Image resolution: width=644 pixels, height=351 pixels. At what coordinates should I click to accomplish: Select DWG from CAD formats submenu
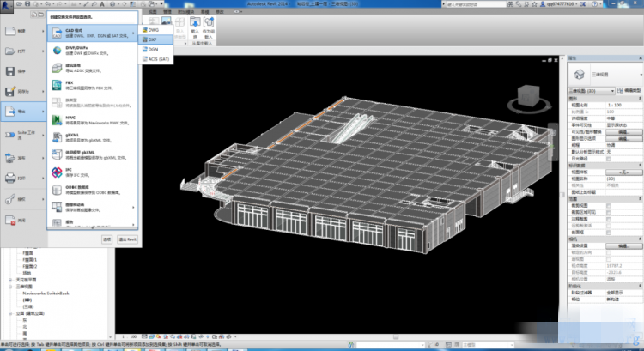tap(155, 30)
